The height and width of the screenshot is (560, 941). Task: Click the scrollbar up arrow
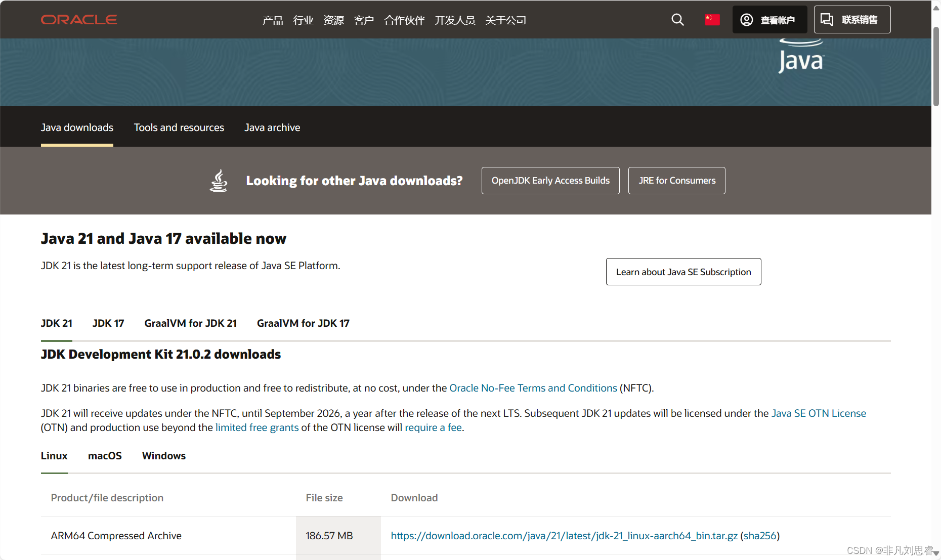(936, 8)
